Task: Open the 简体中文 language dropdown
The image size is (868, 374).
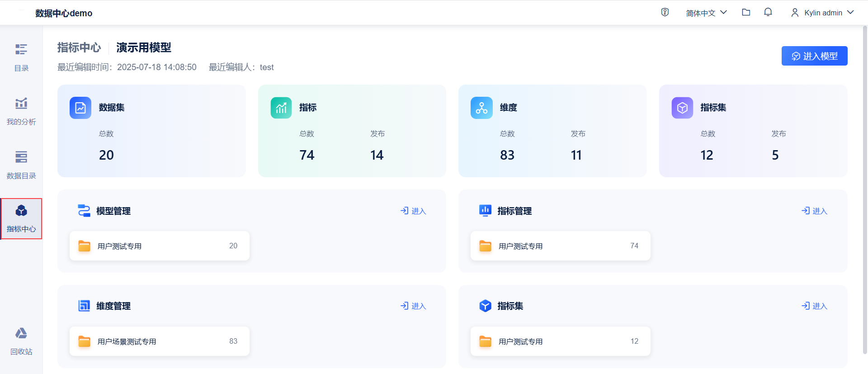Action: click(706, 13)
